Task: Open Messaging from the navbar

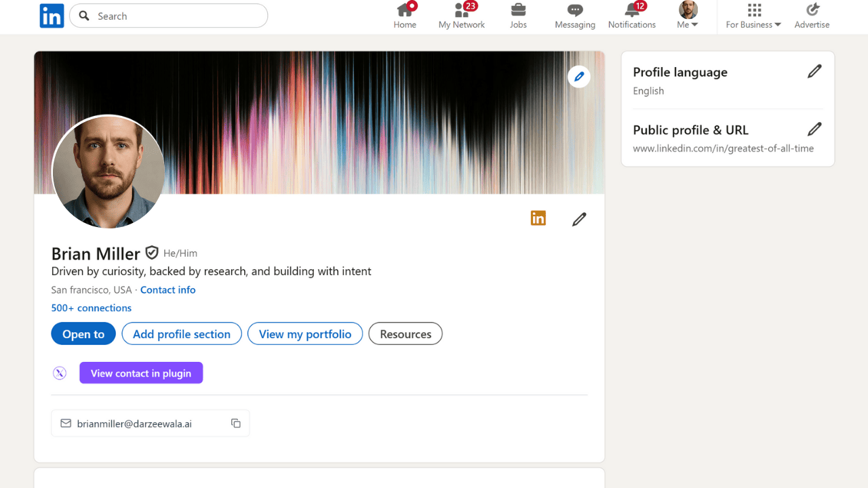Action: point(574,16)
